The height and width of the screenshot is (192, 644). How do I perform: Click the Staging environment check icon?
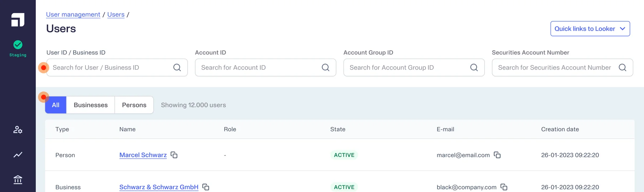[18, 45]
